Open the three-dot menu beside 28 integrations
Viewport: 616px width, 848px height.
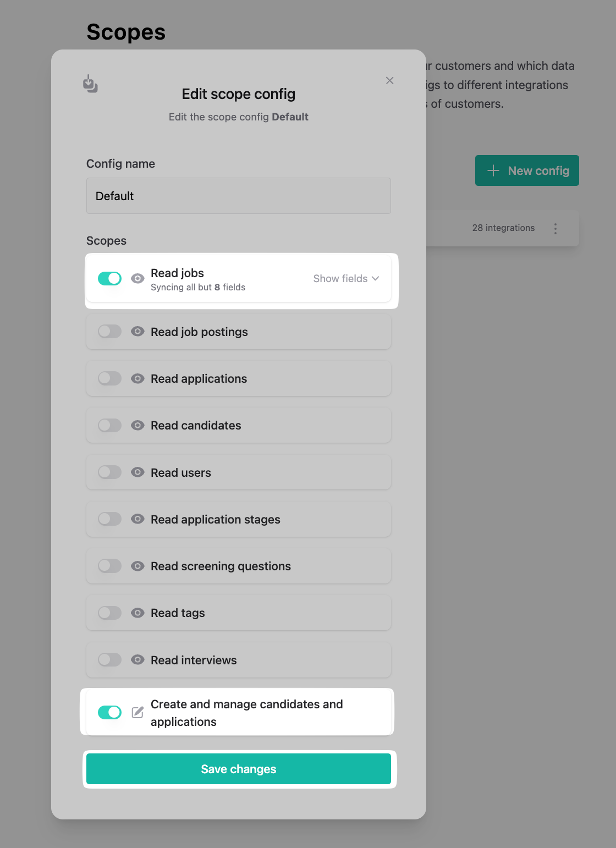pyautogui.click(x=555, y=228)
